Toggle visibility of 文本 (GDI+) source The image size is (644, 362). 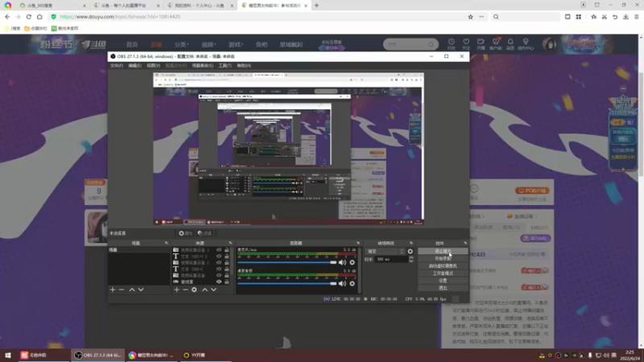coord(219,269)
